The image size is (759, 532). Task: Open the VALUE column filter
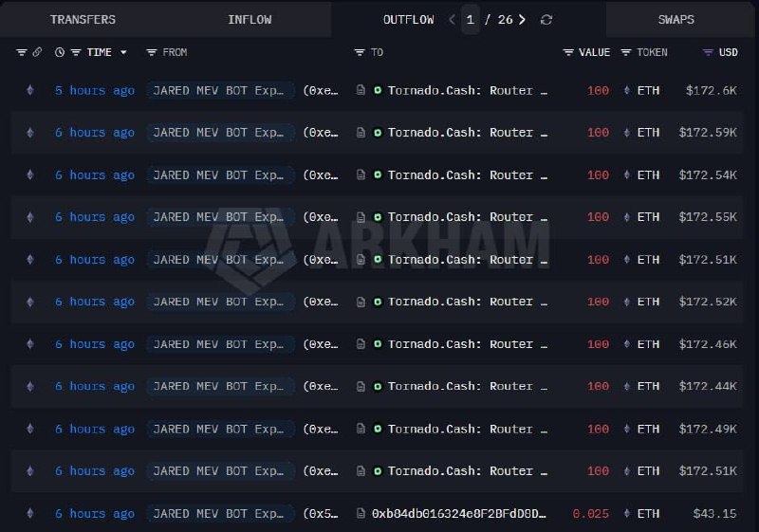coord(568,52)
